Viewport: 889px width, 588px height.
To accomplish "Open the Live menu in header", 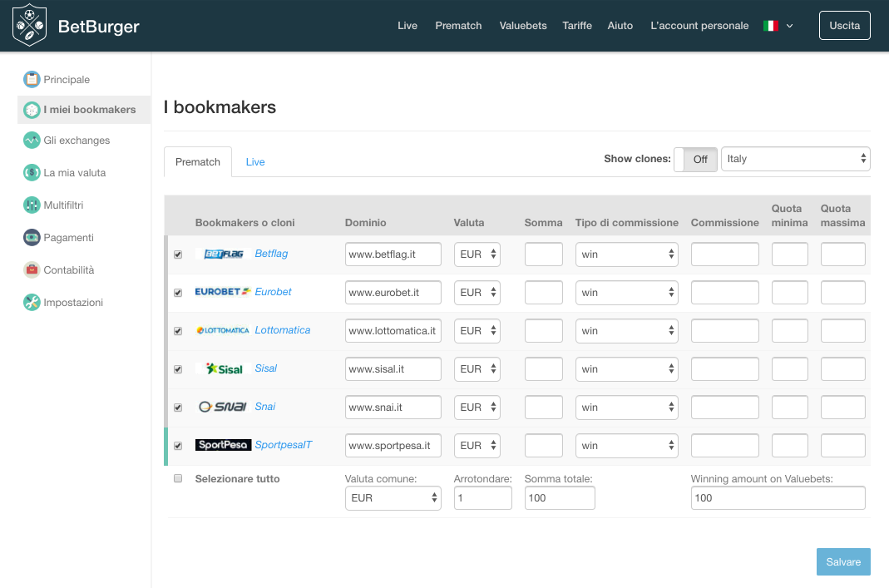I will tap(407, 26).
